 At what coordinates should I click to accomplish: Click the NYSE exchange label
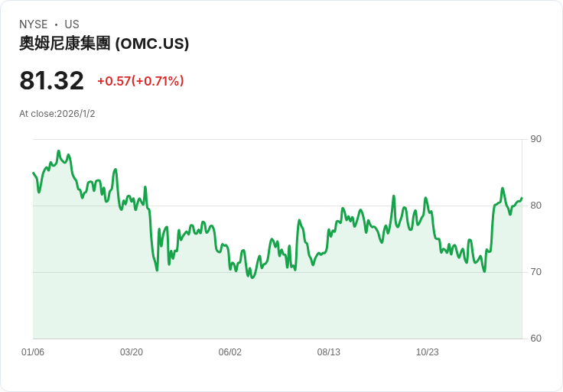33,24
